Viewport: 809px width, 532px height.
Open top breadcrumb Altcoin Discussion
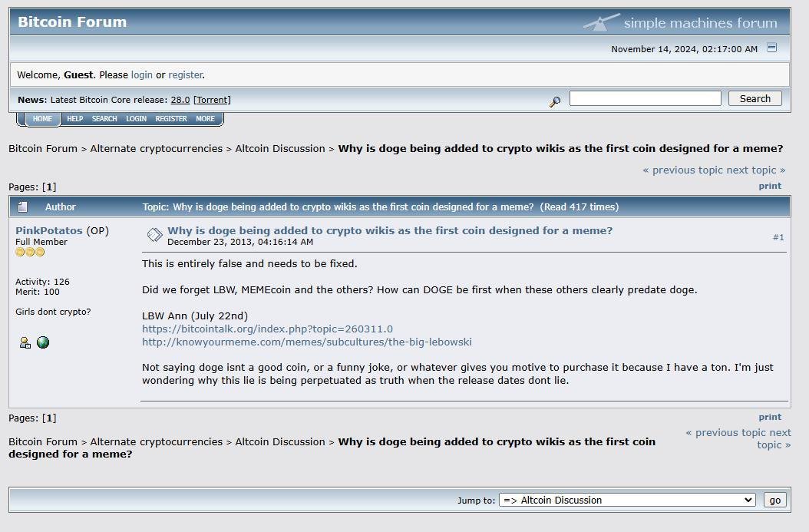[x=280, y=149]
